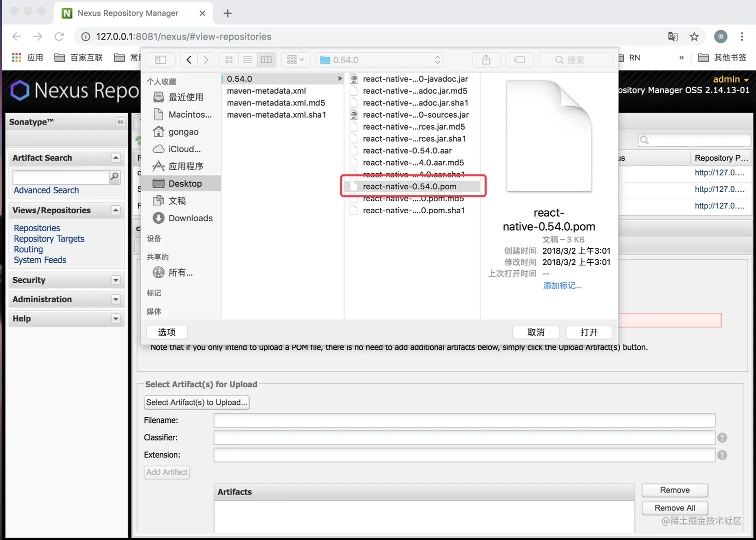Open Advanced Search link
Image resolution: width=756 pixels, height=540 pixels.
[46, 190]
